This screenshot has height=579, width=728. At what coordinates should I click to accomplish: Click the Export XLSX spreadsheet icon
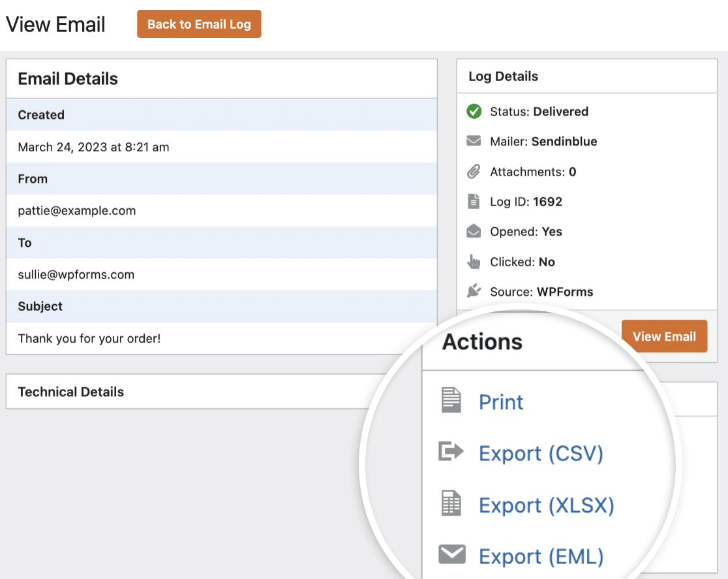451,503
